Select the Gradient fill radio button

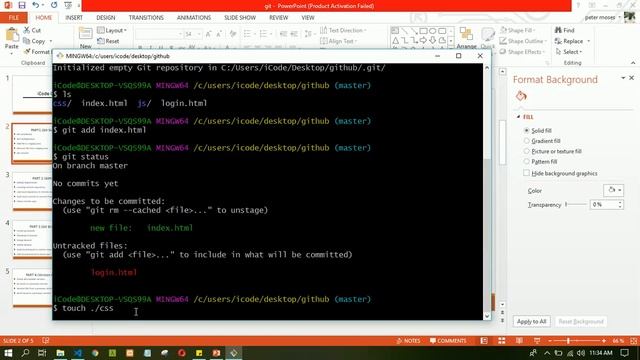click(x=527, y=141)
